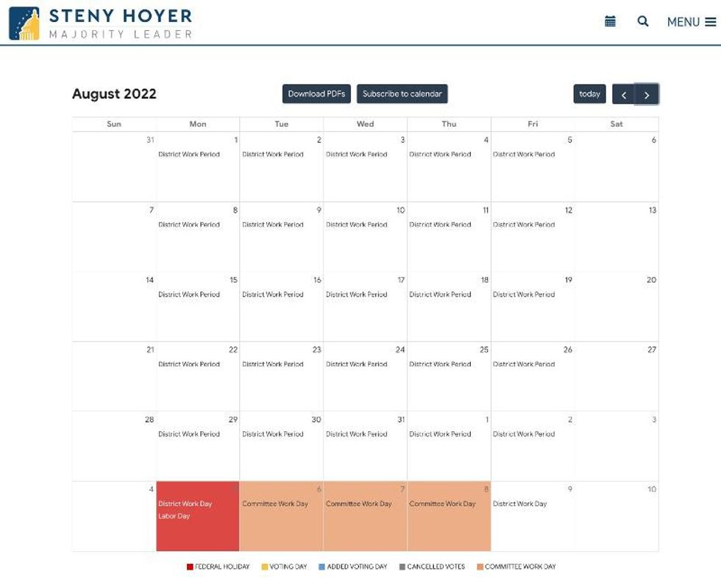Image resolution: width=721 pixels, height=588 pixels.
Task: Click the search magnifier icon
Action: (643, 21)
